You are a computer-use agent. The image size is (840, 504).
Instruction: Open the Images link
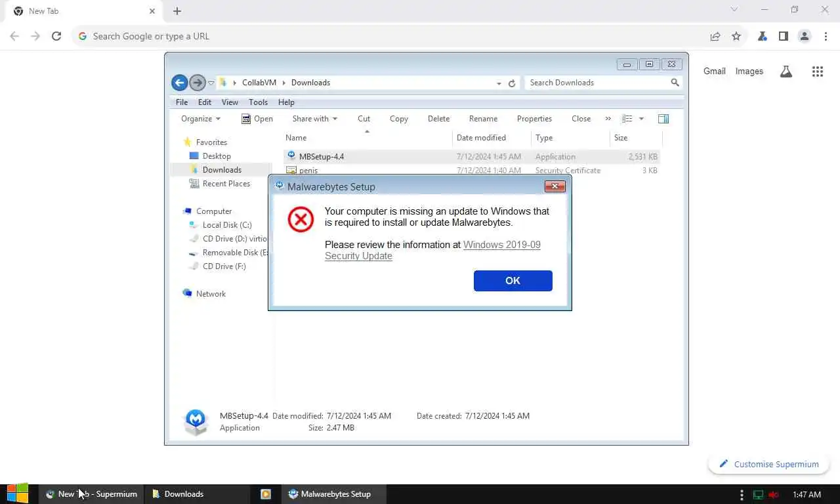749,72
